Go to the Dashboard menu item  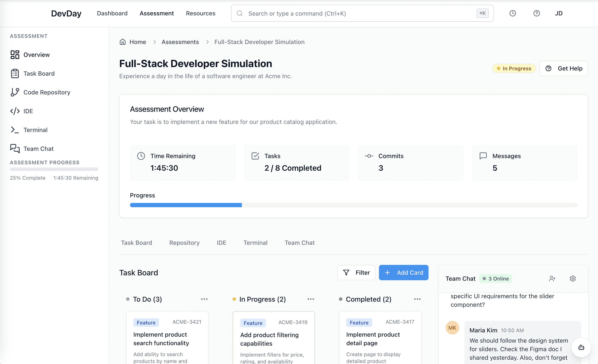112,13
